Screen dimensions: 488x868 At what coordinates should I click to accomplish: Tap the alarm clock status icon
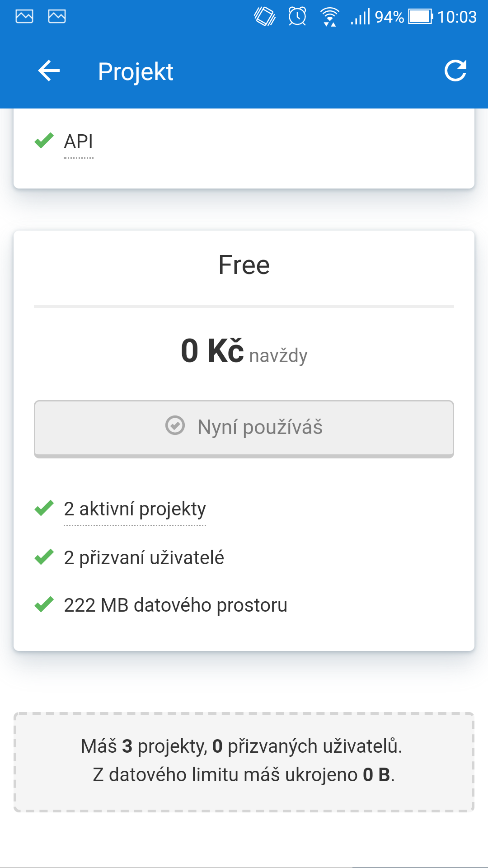[297, 17]
